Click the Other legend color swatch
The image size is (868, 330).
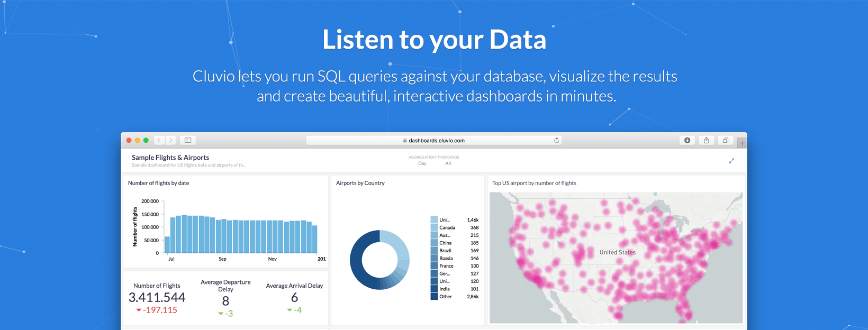point(434,297)
